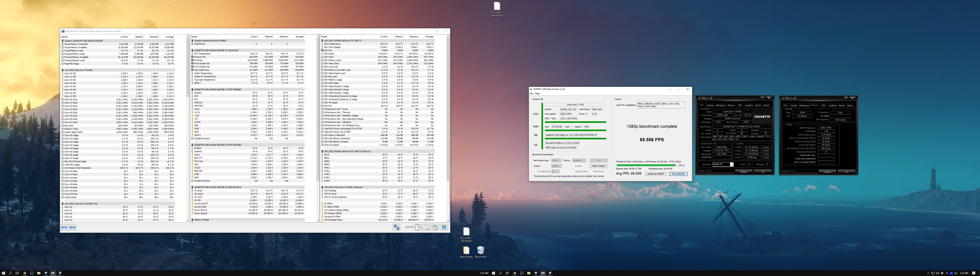Show hidden system tray icons
The height and width of the screenshot is (276, 980).
pyautogui.click(x=928, y=273)
